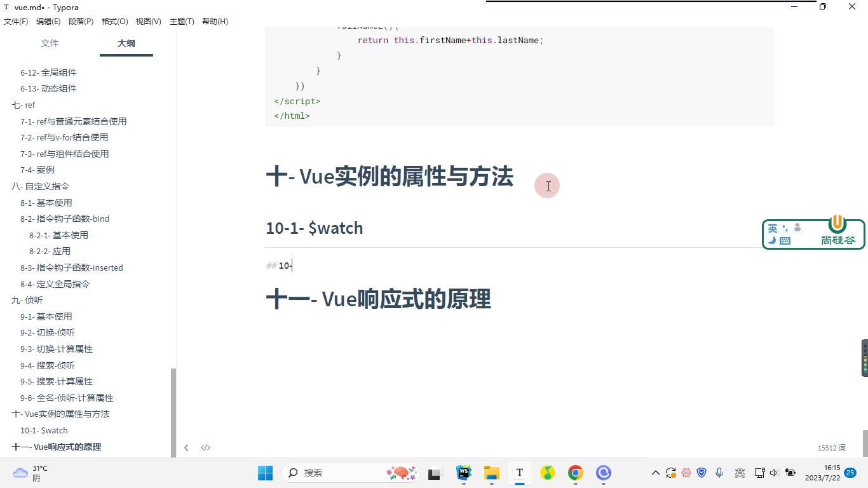Go to outline item 8-2- 指令钩子函数-bind

tap(65, 219)
